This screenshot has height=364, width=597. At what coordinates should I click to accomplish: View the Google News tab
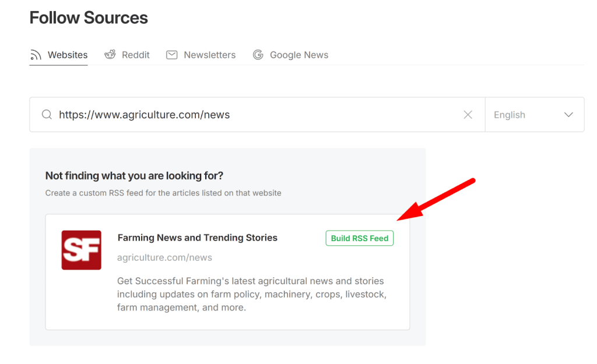click(x=290, y=54)
